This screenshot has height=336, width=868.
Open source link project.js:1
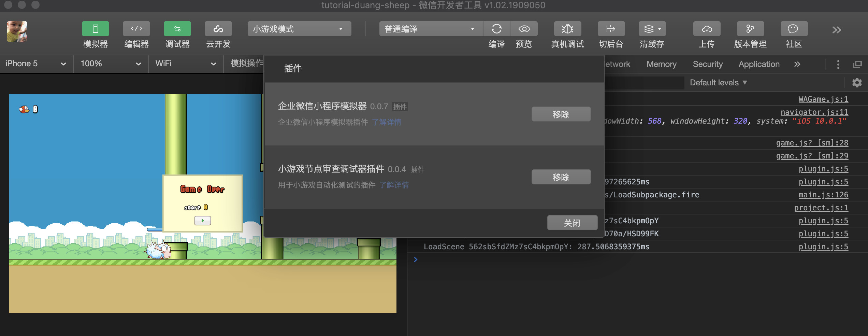821,208
